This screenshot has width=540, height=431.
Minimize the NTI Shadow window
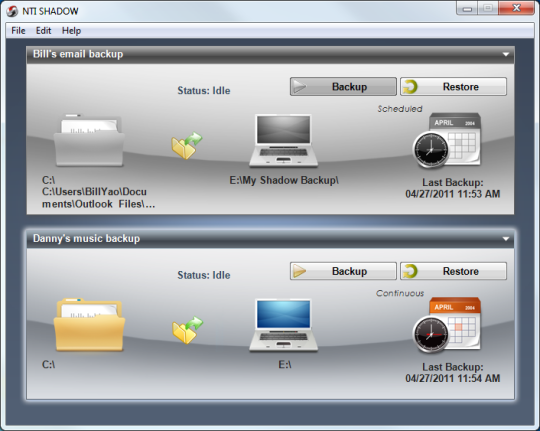(467, 8)
